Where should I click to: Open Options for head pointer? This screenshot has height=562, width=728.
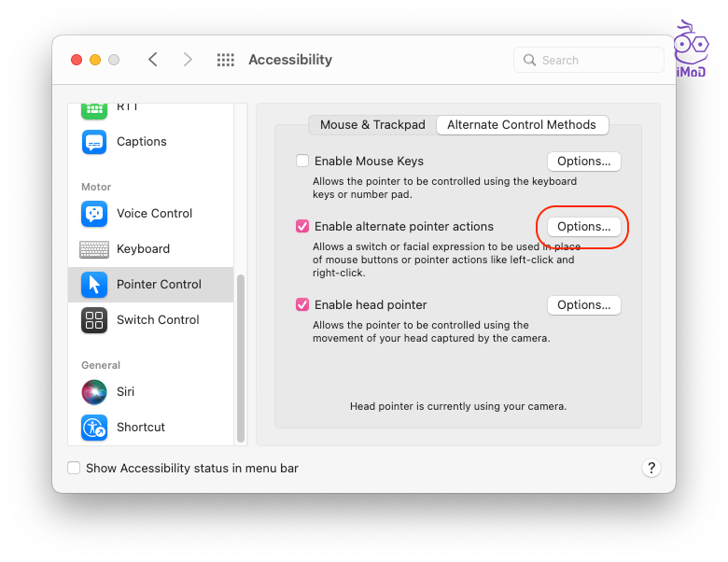tap(583, 305)
